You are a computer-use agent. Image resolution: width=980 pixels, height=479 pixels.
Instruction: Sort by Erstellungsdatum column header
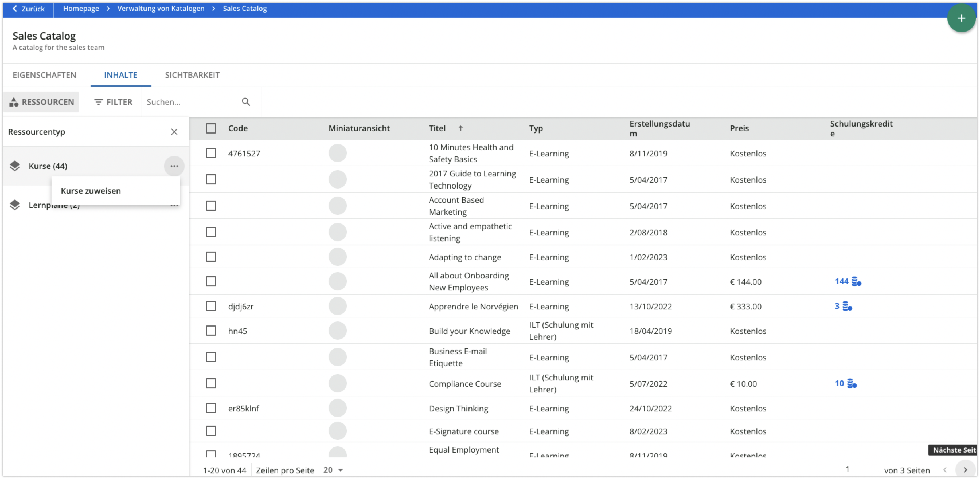(659, 129)
